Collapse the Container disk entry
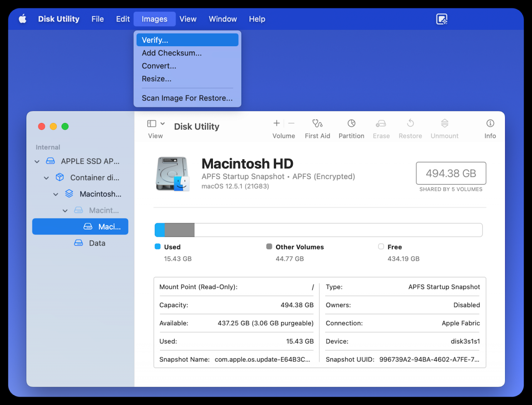532x405 pixels. coord(47,178)
